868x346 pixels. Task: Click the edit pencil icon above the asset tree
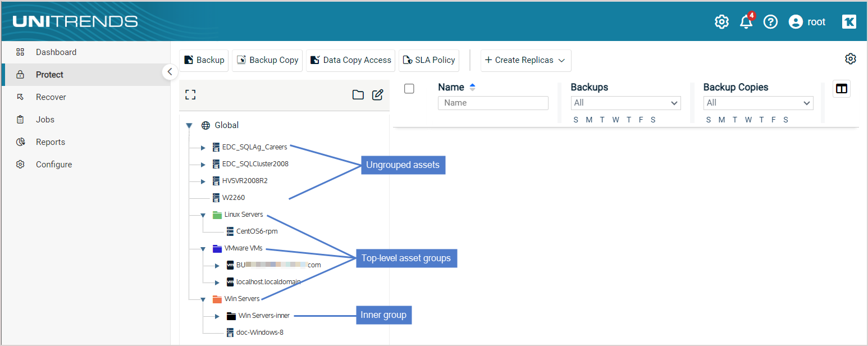378,95
